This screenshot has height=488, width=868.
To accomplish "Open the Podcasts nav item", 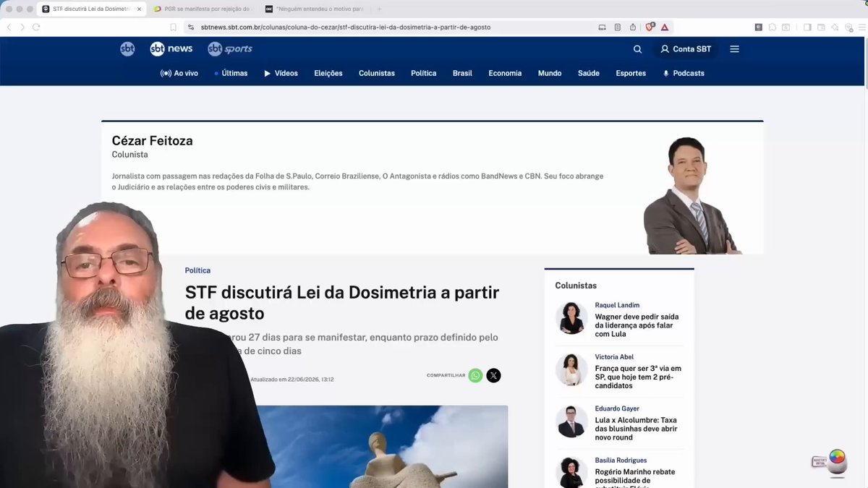I will tap(684, 73).
